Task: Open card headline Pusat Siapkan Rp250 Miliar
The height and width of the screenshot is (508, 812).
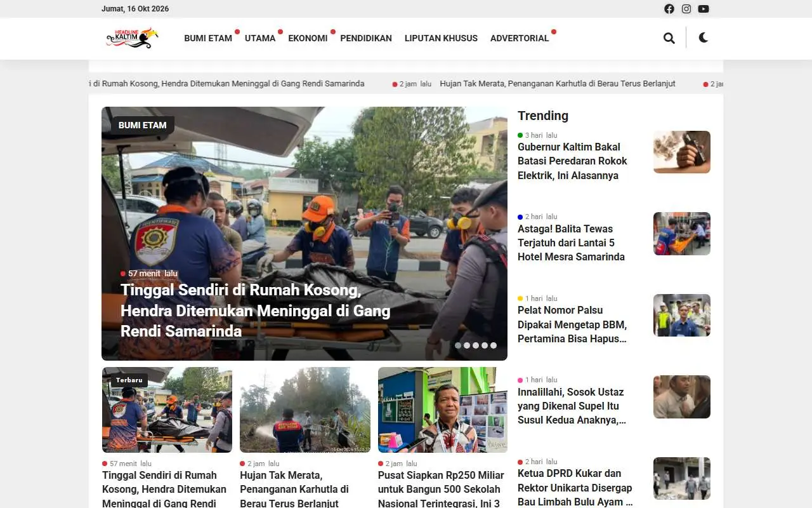Action: click(x=441, y=489)
